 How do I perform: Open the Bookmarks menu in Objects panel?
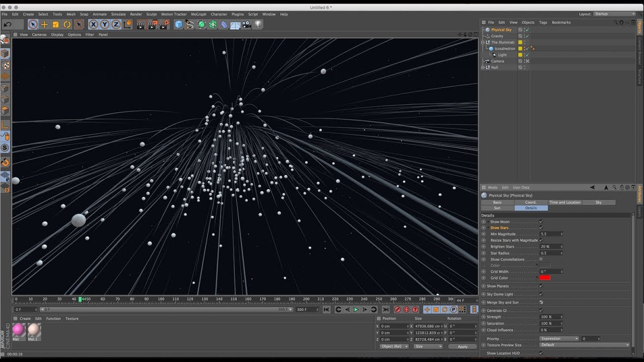click(561, 23)
